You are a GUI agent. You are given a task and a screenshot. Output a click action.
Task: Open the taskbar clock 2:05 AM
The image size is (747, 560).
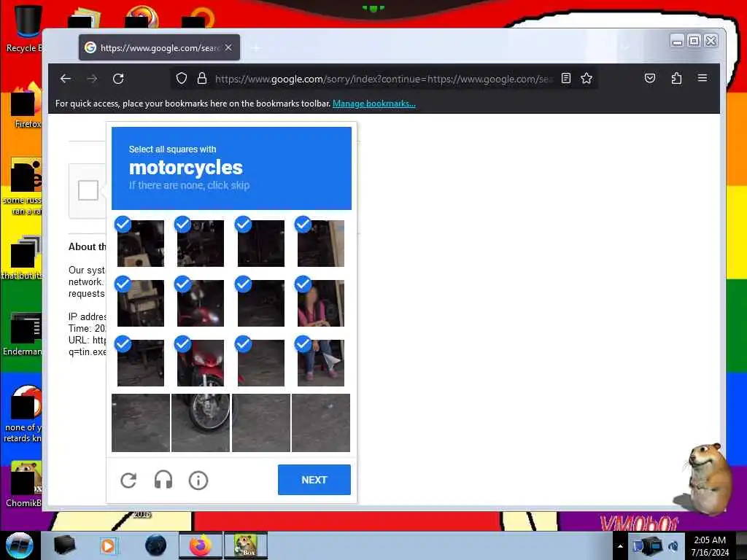710,546
